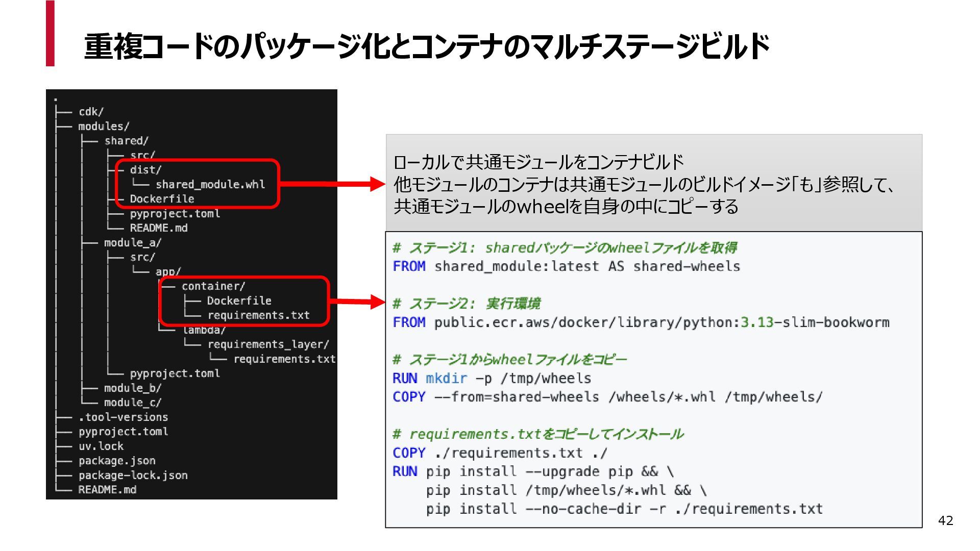Click RUN mkdir -p /tmp/wheels line
The height and width of the screenshot is (551, 980).
coord(492,379)
